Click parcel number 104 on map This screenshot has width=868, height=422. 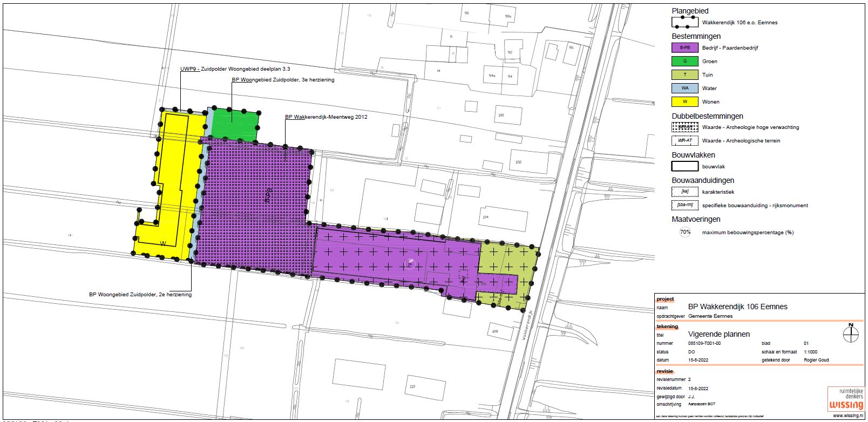[x=485, y=217]
